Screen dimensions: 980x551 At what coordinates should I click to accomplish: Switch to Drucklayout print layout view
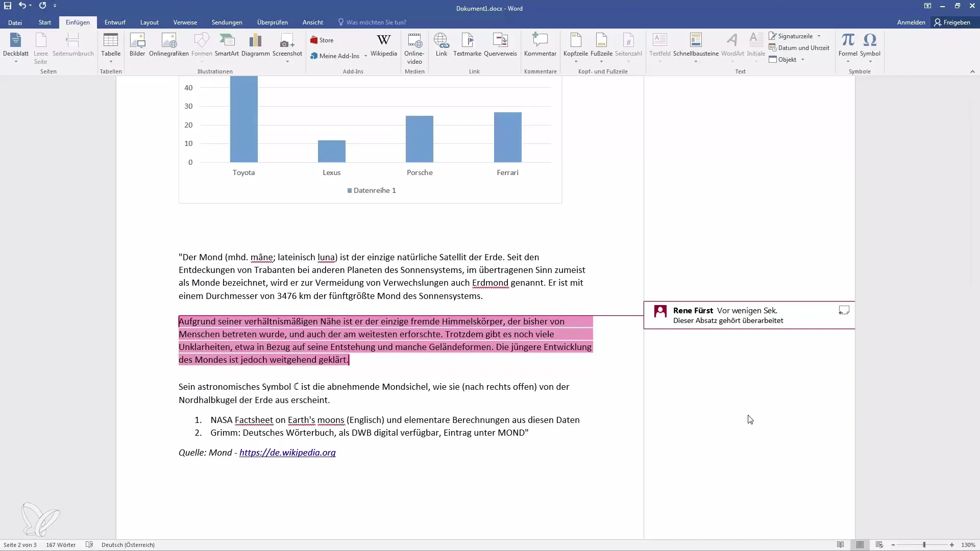point(860,545)
